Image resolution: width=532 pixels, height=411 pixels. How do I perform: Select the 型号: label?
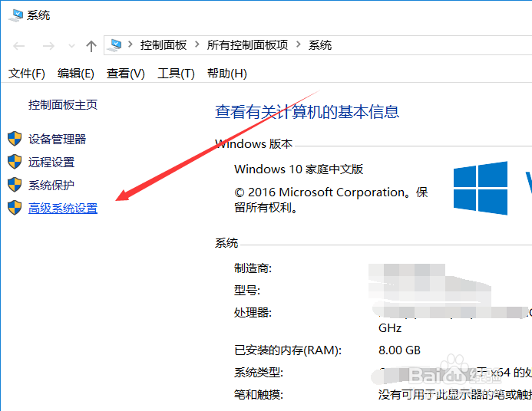pos(247,291)
